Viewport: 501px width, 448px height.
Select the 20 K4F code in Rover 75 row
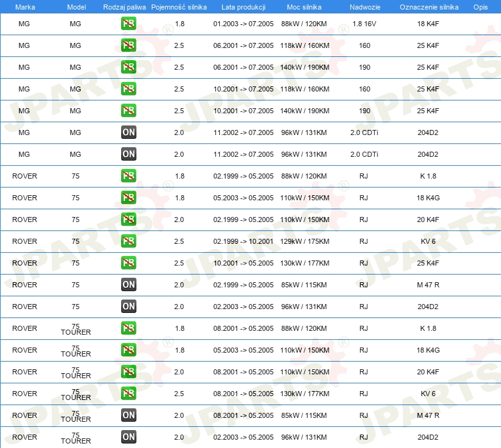428,220
